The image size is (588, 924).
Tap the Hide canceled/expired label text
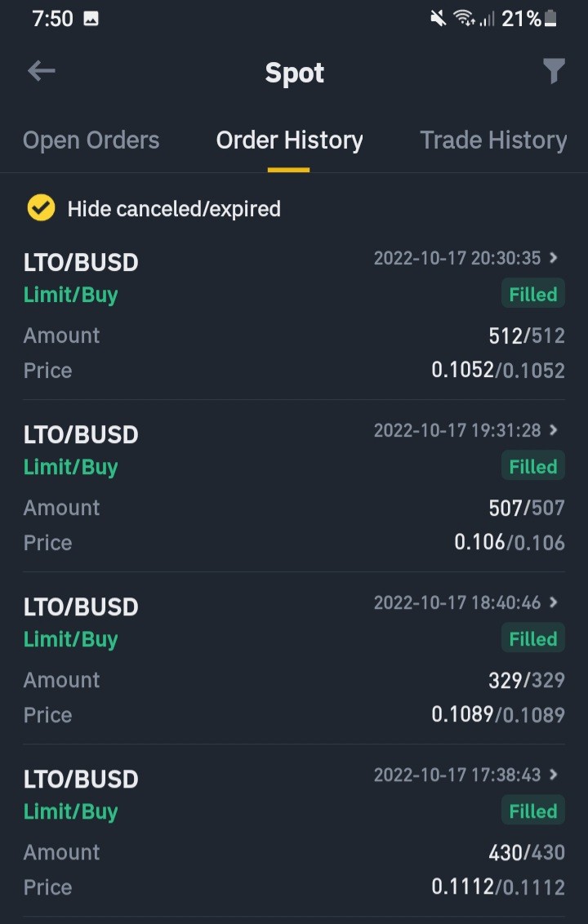[174, 209]
